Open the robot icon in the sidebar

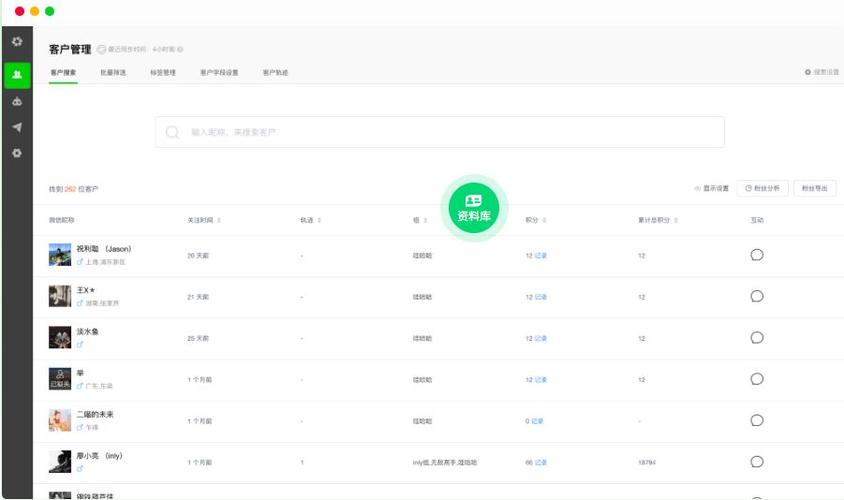pyautogui.click(x=17, y=101)
